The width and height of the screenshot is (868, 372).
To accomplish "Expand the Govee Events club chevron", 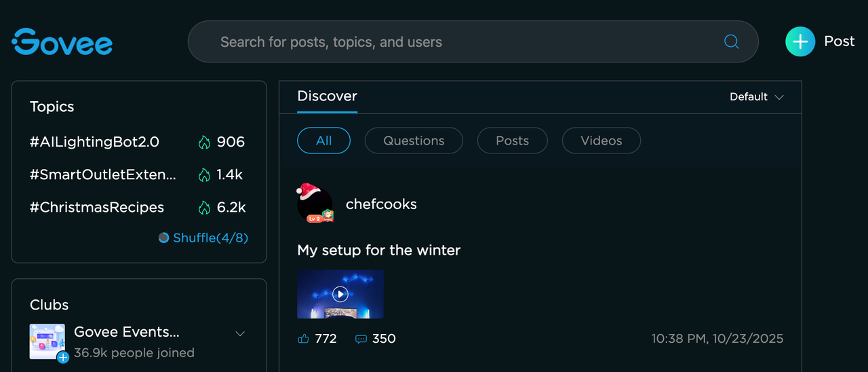I will [x=239, y=333].
